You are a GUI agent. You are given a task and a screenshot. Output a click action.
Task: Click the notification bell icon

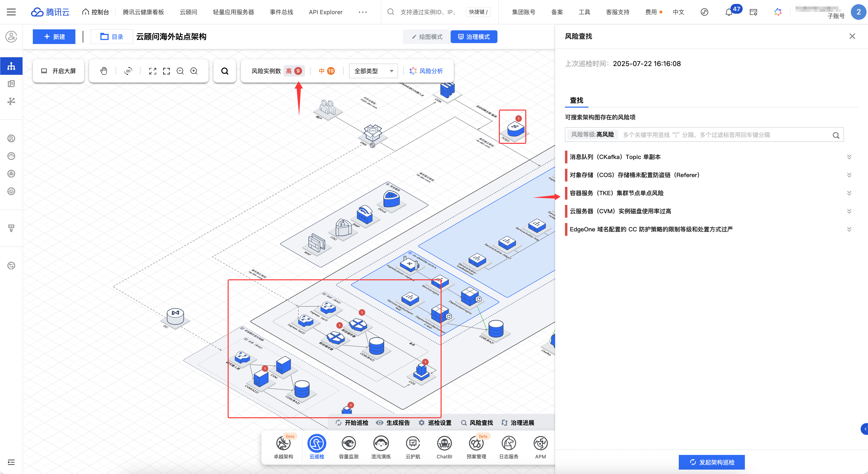point(728,12)
